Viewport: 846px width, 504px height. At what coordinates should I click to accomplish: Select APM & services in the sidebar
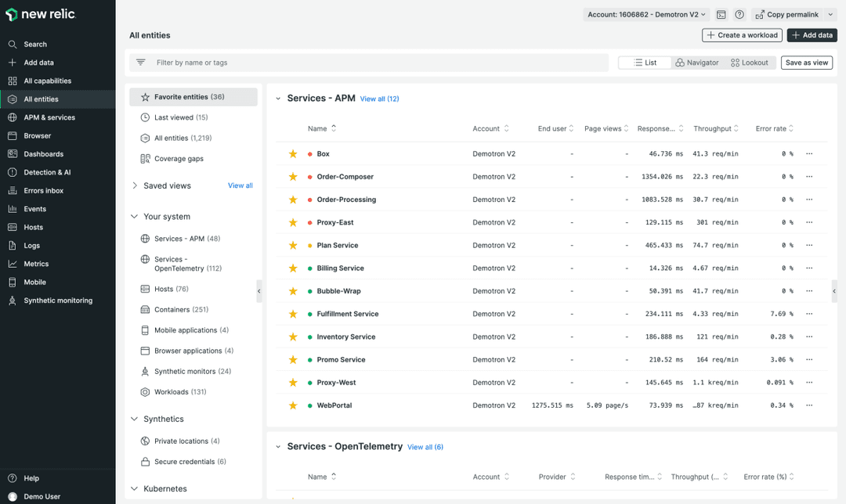(49, 117)
